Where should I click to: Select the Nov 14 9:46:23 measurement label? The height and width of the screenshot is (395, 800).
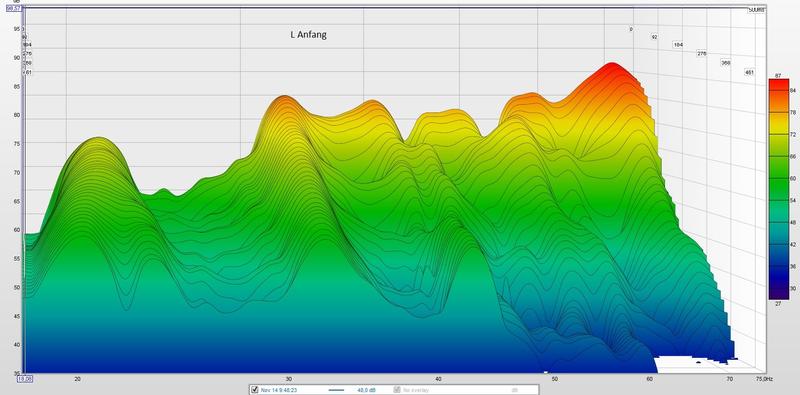(x=279, y=390)
